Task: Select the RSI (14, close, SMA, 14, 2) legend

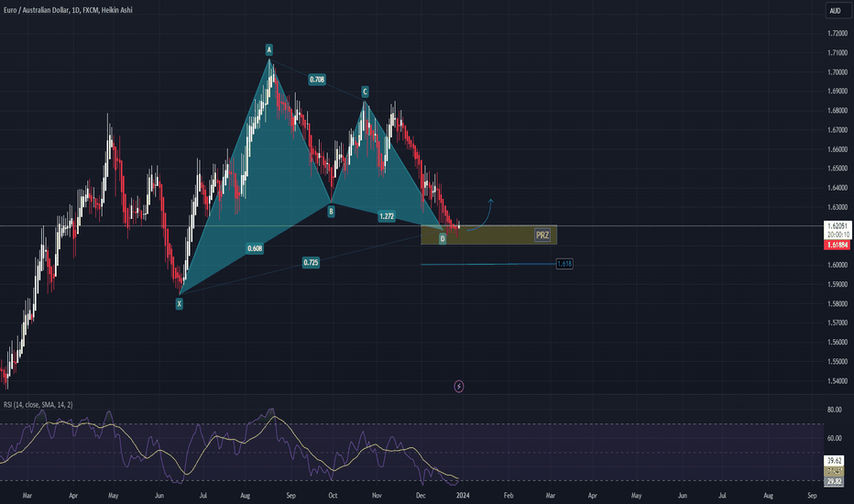Action: [38, 404]
